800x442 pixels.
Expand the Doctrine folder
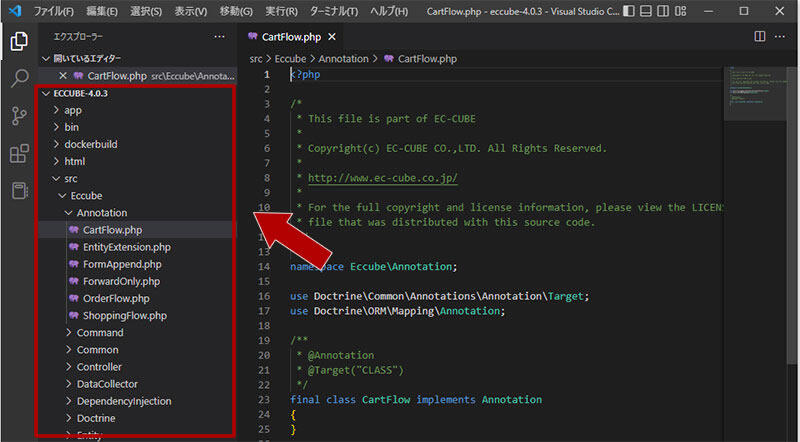click(96, 418)
